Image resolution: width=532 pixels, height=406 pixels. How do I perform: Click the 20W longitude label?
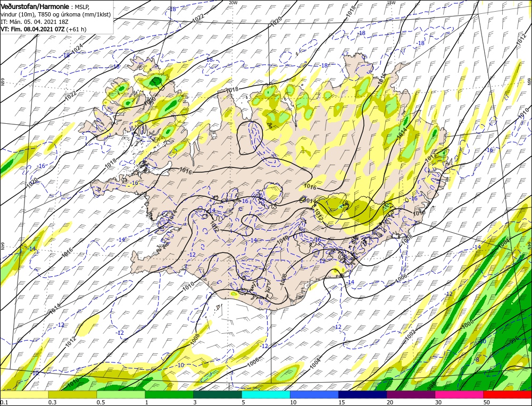[x=233, y=2]
